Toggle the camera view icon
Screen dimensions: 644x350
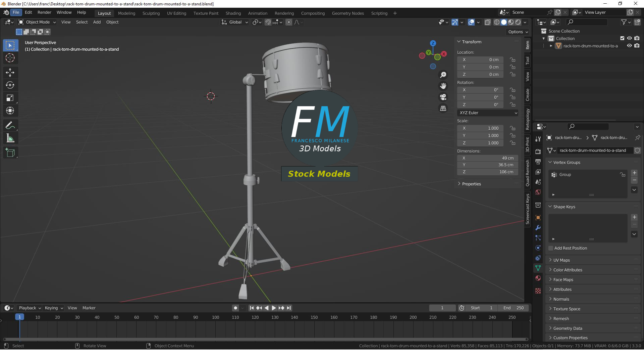pyautogui.click(x=443, y=97)
